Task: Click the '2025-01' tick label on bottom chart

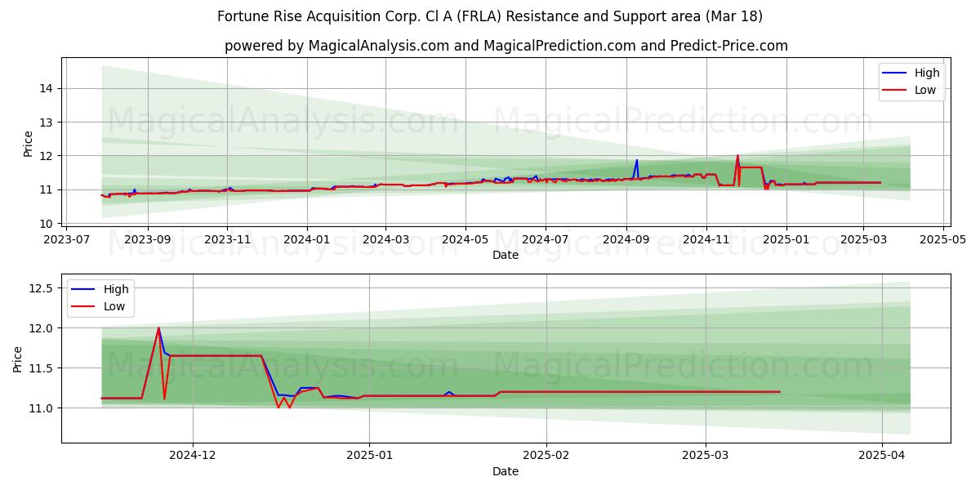Action: pos(369,457)
